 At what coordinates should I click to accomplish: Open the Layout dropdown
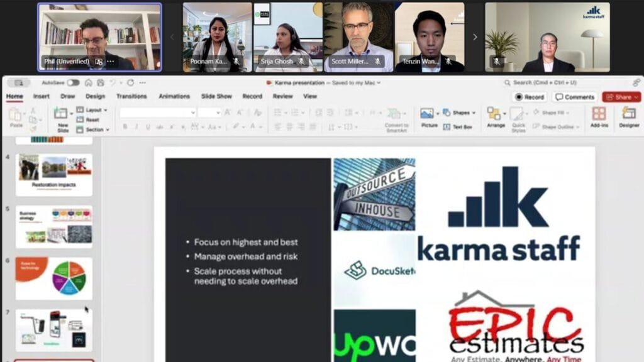point(92,110)
